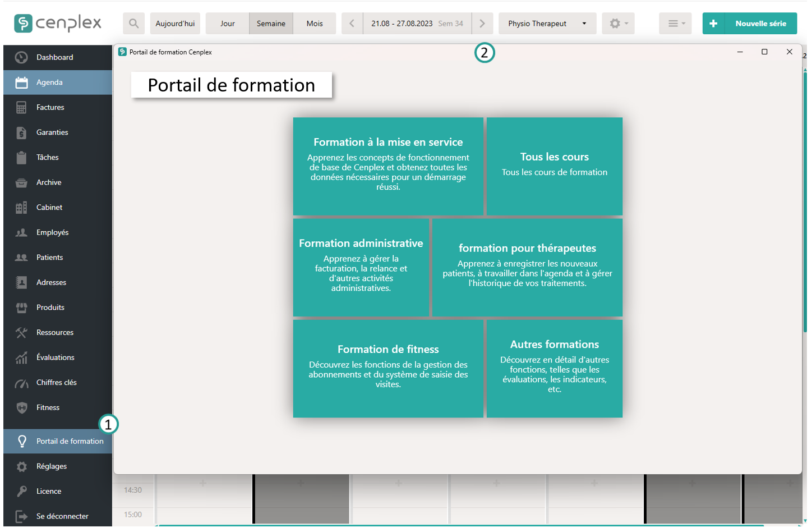Image resolution: width=812 pixels, height=532 pixels.
Task: Click the 15:00 time label in agenda
Action: [x=133, y=515]
